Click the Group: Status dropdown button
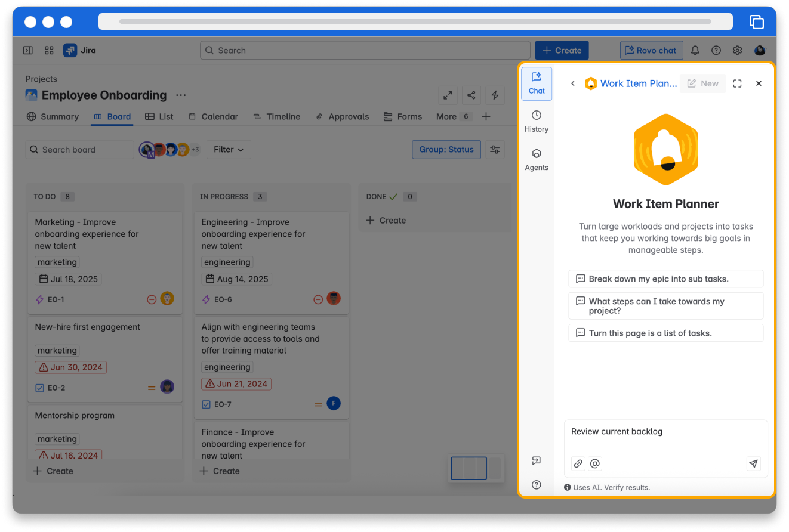The height and width of the screenshot is (532, 789). [446, 150]
